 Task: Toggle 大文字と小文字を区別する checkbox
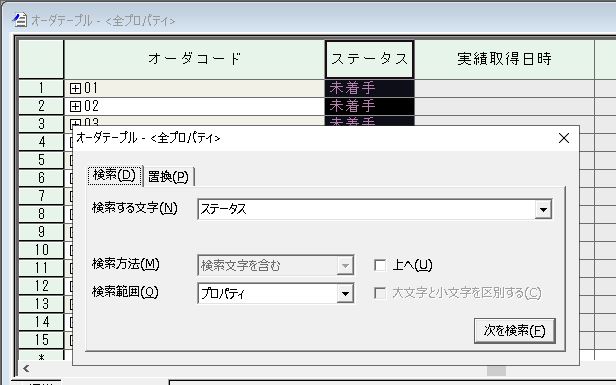click(380, 293)
